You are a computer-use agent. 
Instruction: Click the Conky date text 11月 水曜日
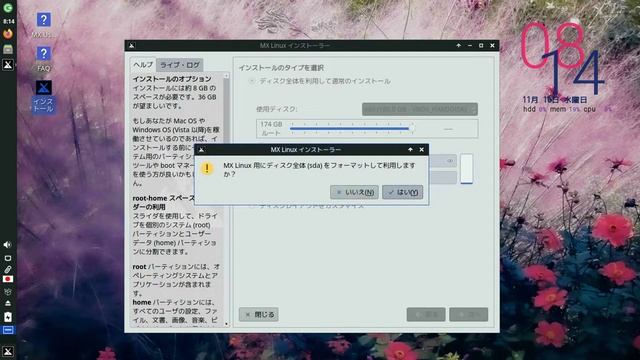click(x=554, y=100)
